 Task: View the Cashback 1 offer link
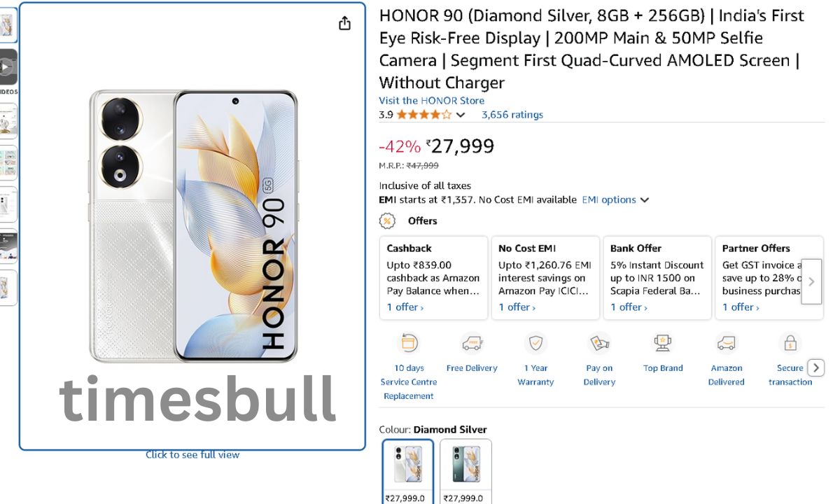(x=405, y=307)
